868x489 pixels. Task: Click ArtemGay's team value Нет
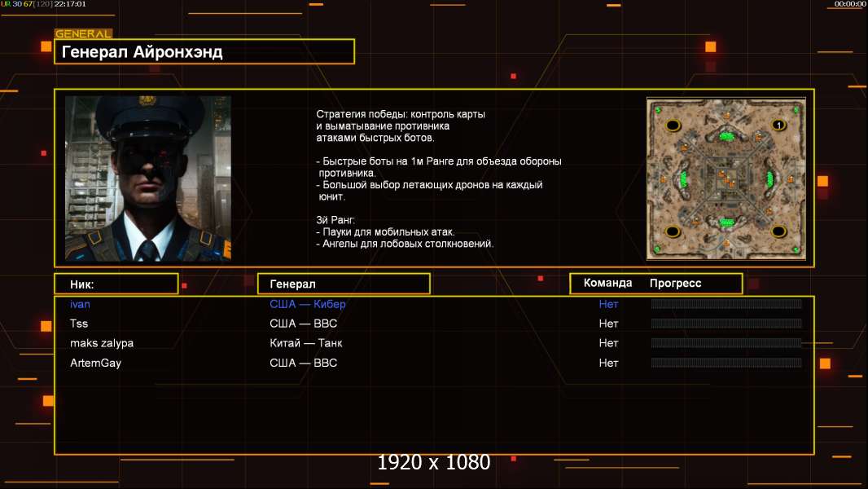(608, 363)
